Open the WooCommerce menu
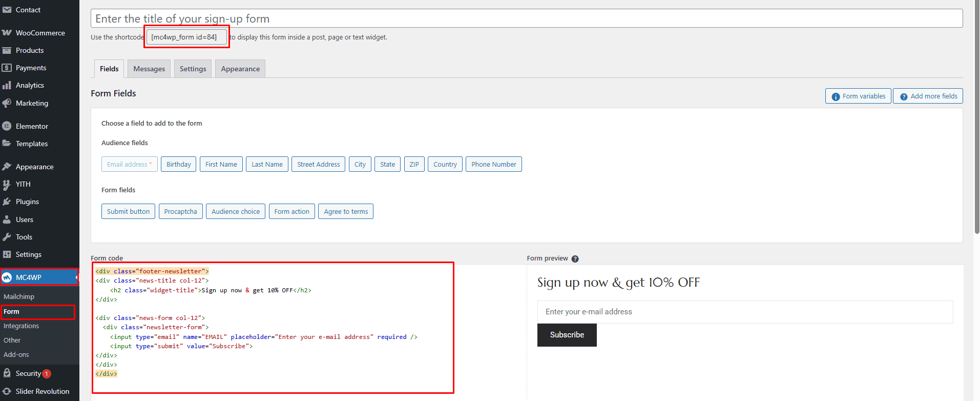This screenshot has height=401, width=980. click(x=39, y=33)
